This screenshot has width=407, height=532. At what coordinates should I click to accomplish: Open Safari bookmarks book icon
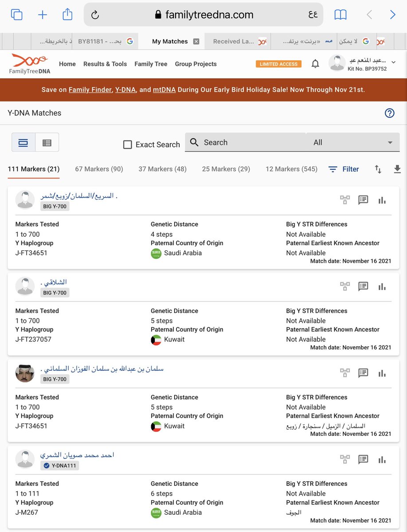point(340,15)
